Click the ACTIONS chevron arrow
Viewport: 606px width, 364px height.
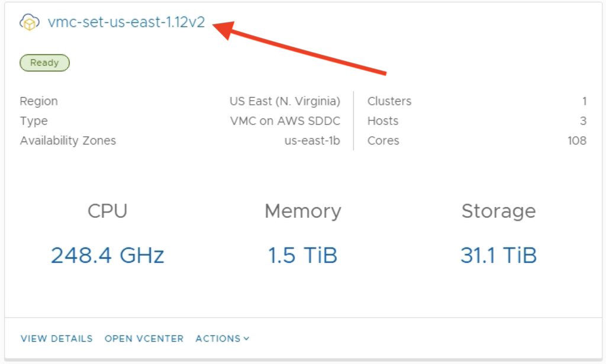pyautogui.click(x=247, y=339)
